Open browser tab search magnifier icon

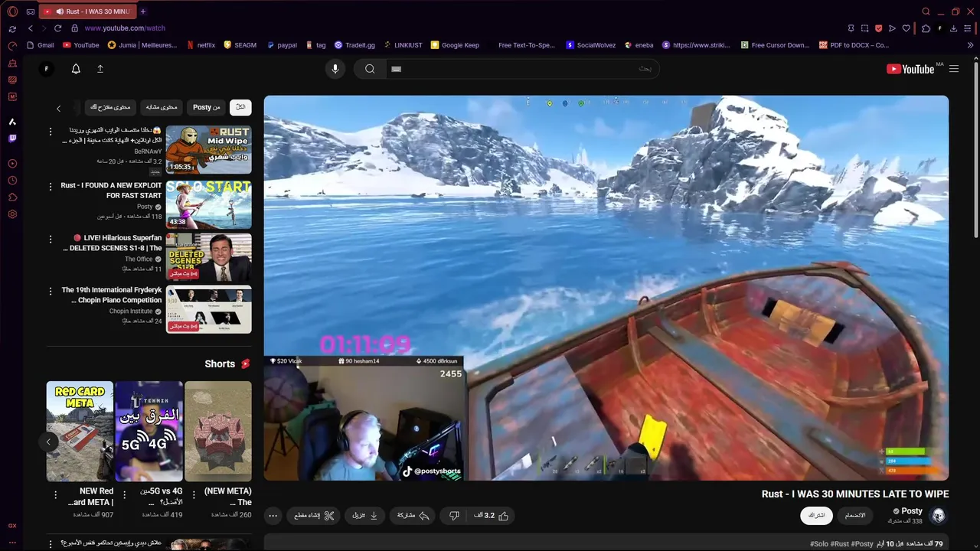[926, 11]
